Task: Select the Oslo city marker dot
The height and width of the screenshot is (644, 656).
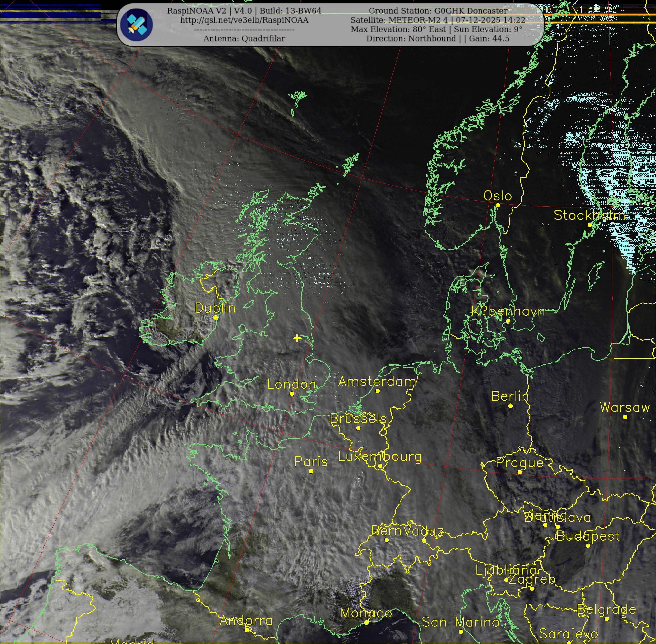Action: pos(498,205)
